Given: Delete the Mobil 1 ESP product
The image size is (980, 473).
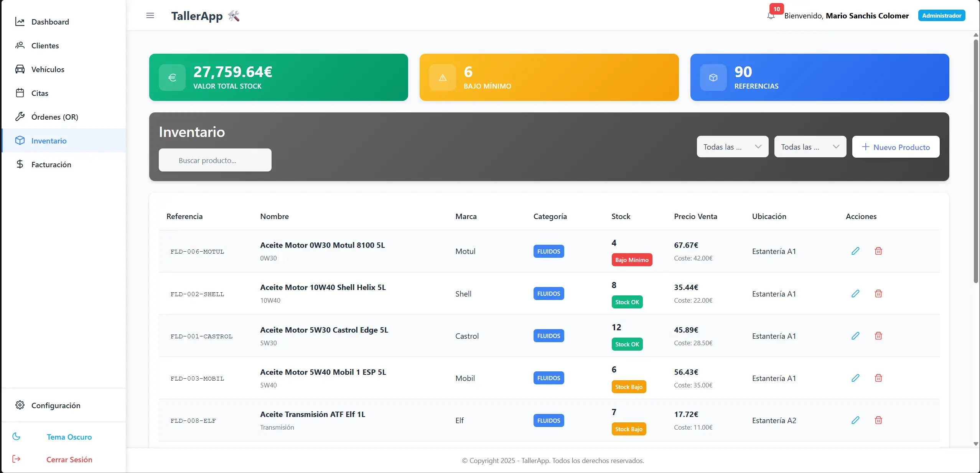Looking at the screenshot, I should [878, 378].
